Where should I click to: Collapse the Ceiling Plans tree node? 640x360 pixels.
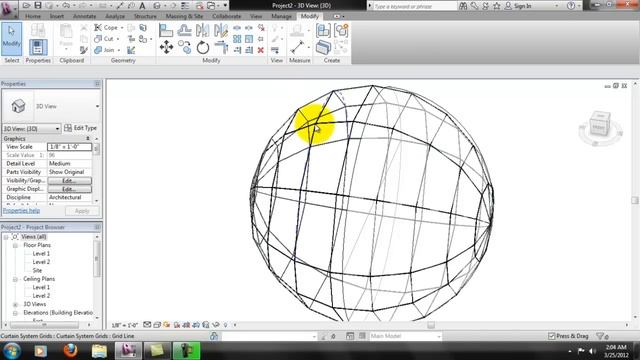coord(15,279)
